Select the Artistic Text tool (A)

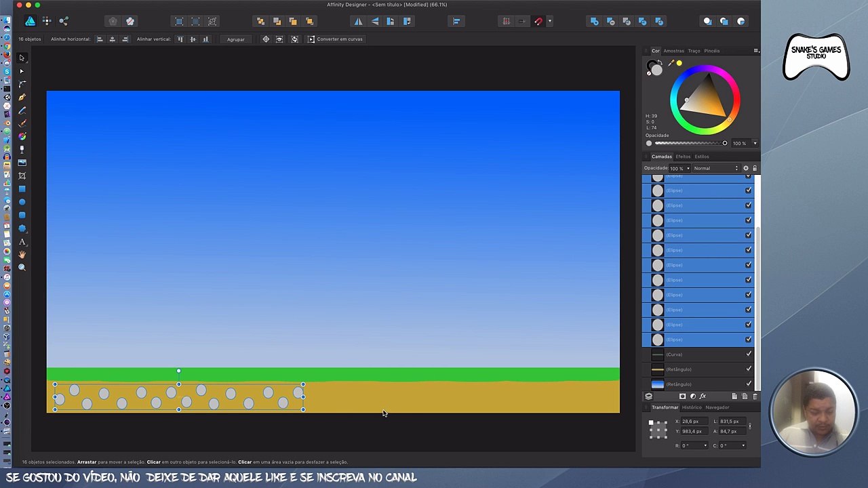tap(22, 241)
